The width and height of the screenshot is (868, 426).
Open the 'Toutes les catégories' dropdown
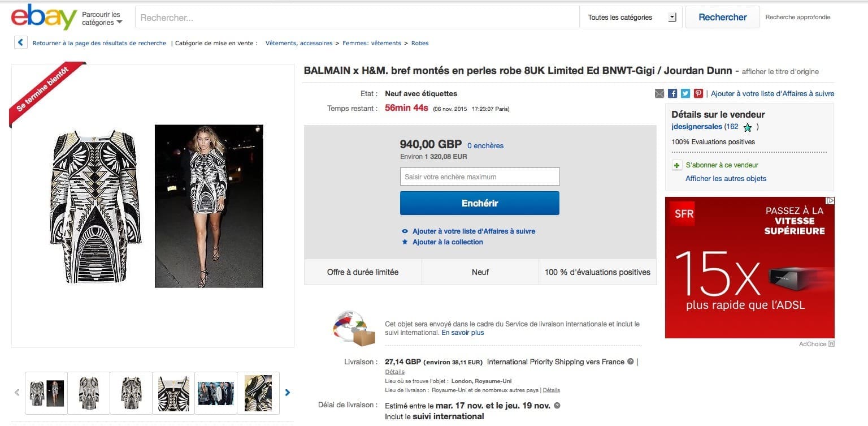click(631, 18)
